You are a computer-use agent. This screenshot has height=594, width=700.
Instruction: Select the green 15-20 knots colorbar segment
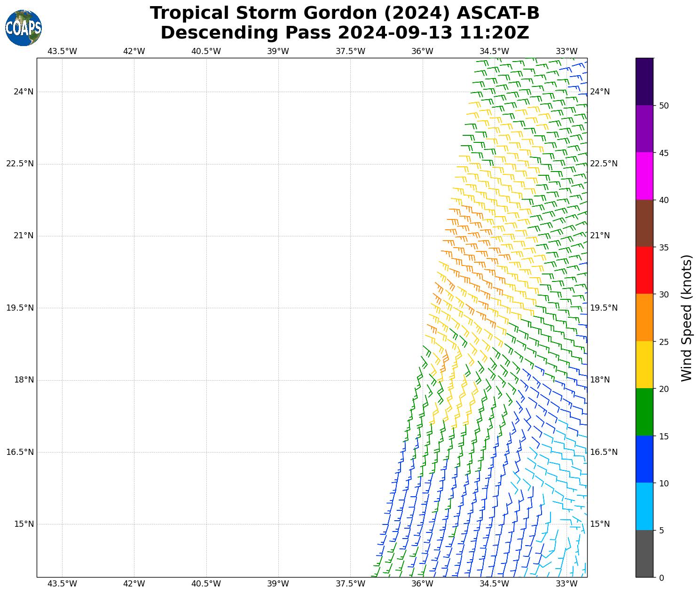644,412
